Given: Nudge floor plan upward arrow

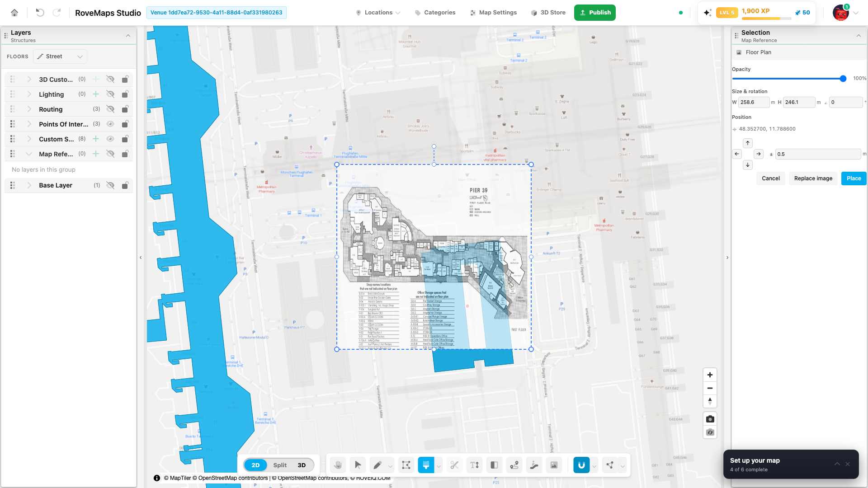Looking at the screenshot, I should (748, 143).
